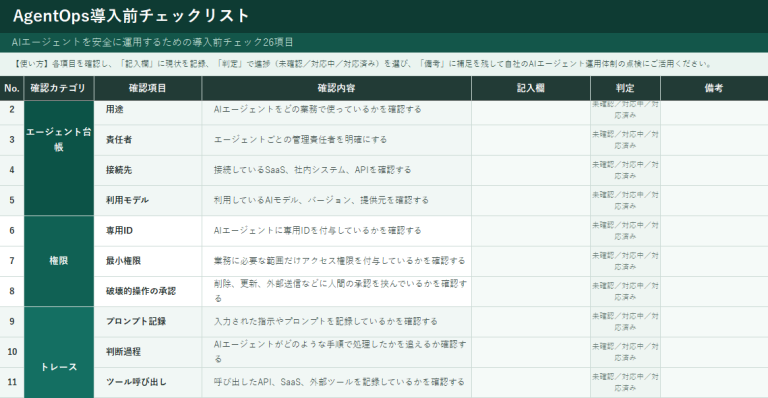The height and width of the screenshot is (398, 768).
Task: Click the 破壊的操作の承認 item cell
Action: click(148, 292)
